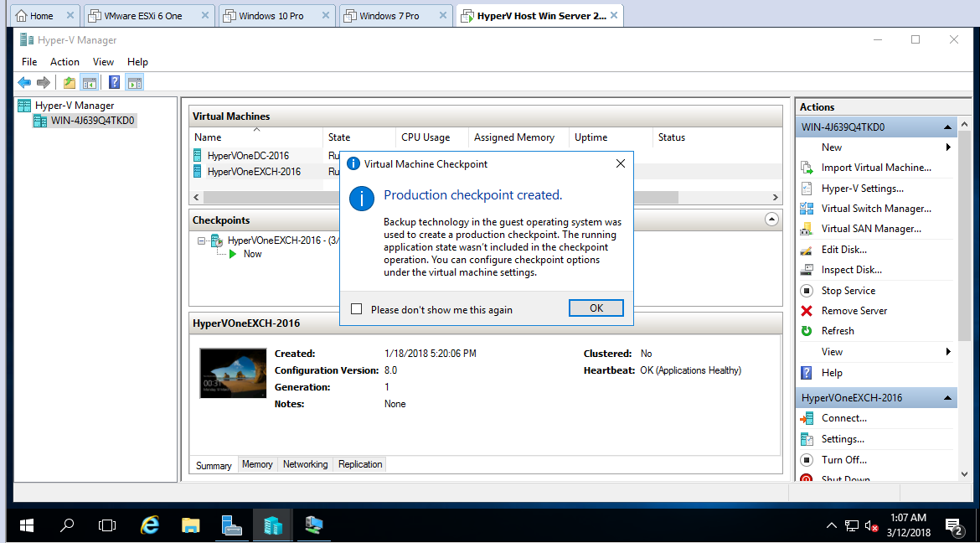Click the taskbar Search magnifier icon
980x543 pixels.
coord(67,525)
